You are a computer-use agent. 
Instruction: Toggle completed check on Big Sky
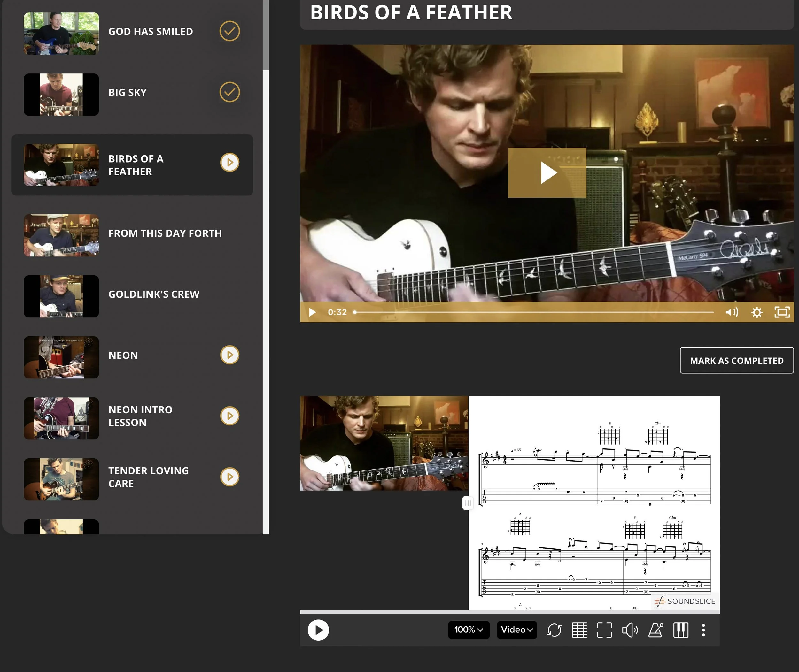pyautogui.click(x=229, y=92)
